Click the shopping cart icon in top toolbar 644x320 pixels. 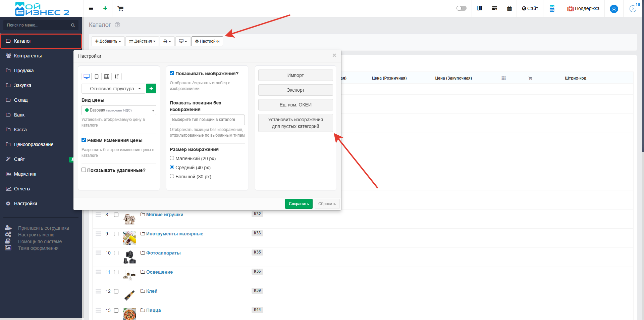click(x=120, y=8)
